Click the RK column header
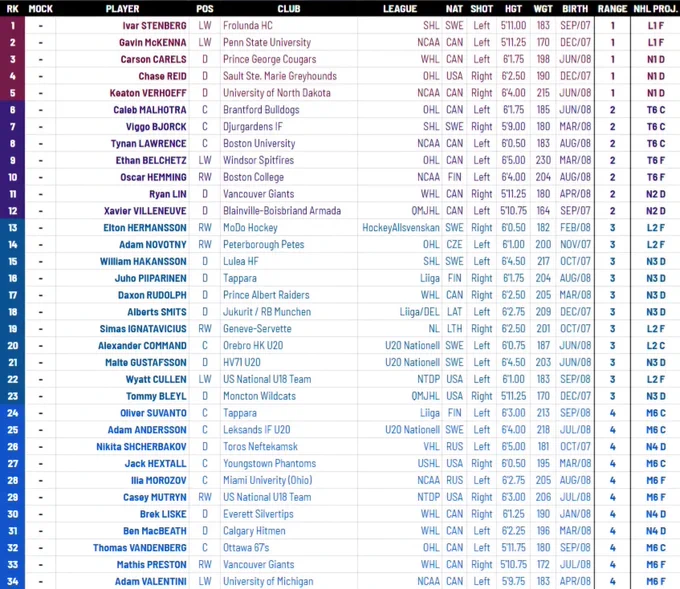This screenshot has width=680, height=589. pyautogui.click(x=12, y=9)
